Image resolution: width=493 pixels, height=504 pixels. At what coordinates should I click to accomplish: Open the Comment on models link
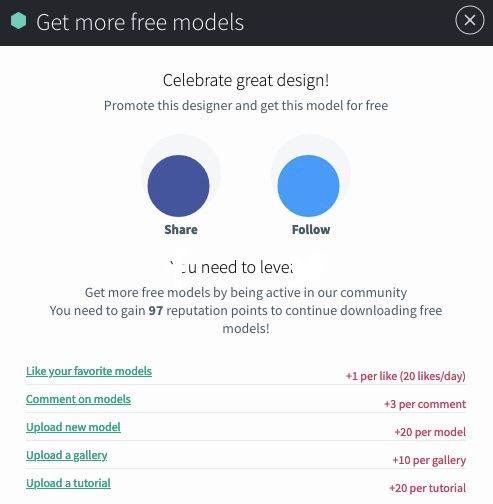point(78,399)
